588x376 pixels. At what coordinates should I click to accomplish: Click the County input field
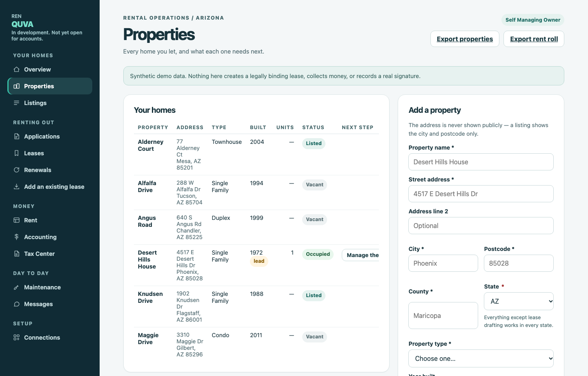pos(443,316)
